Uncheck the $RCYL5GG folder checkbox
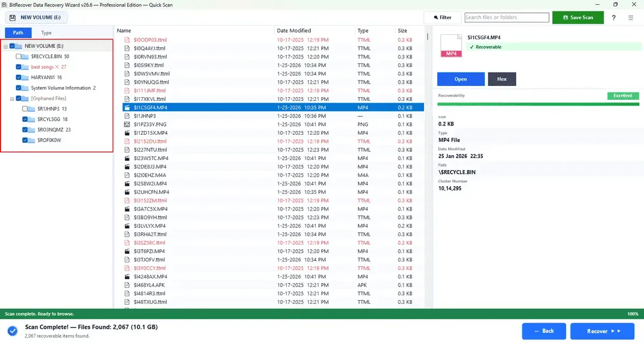644x343 pixels. 25,119
